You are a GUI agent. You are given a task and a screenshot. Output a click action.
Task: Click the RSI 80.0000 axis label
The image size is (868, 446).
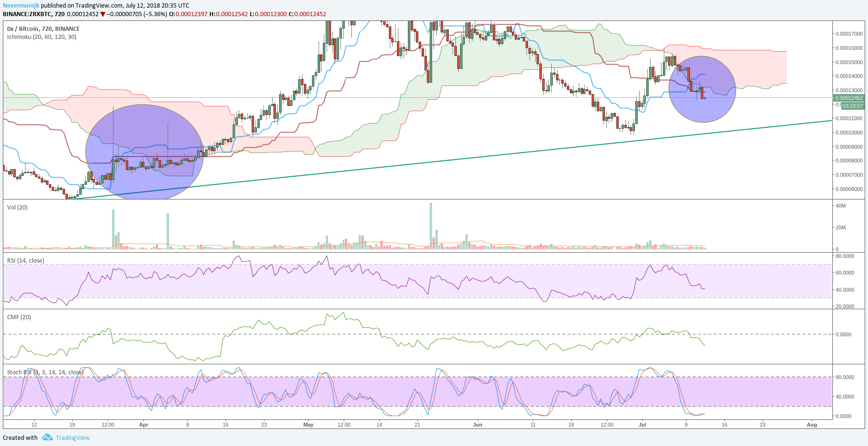point(845,256)
